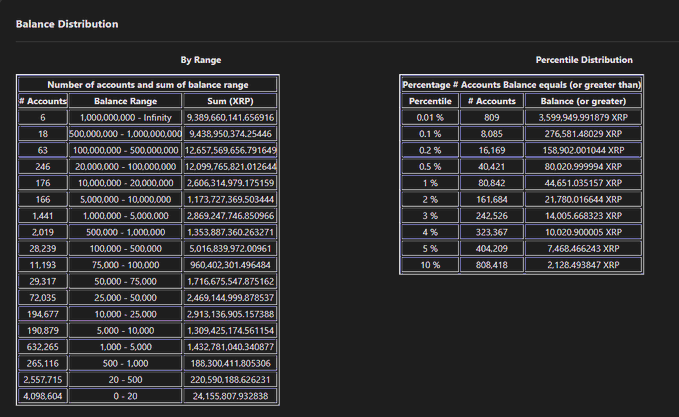Select the 5 % percentile cell
This screenshot has height=417, width=679.
click(430, 249)
